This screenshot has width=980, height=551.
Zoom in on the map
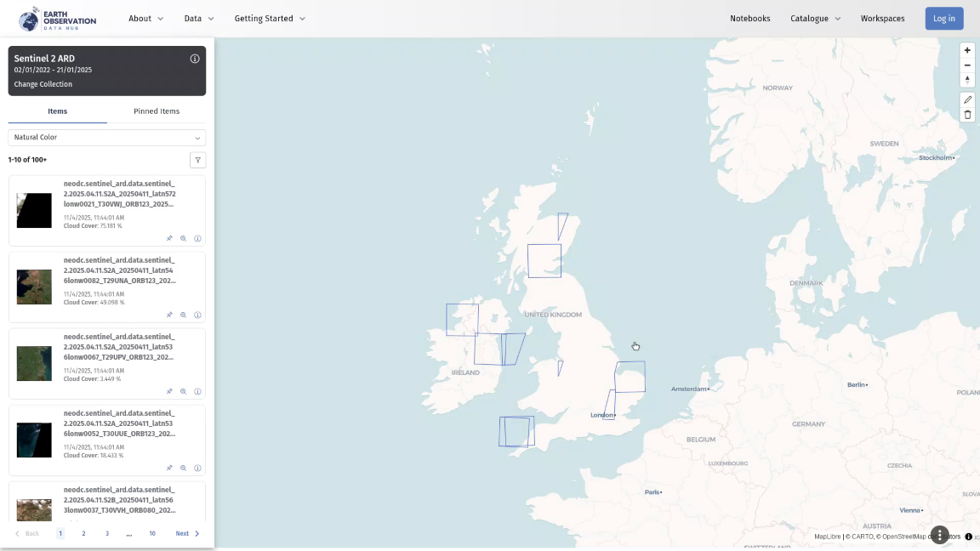click(967, 50)
